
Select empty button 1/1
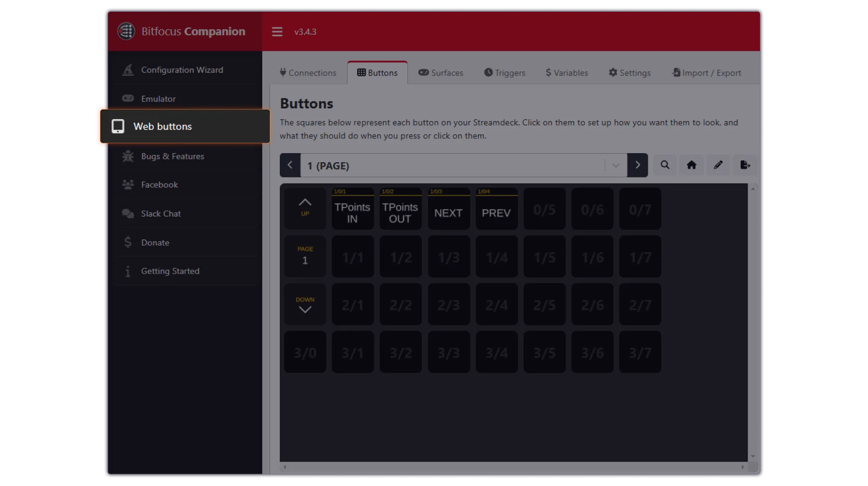[353, 257]
